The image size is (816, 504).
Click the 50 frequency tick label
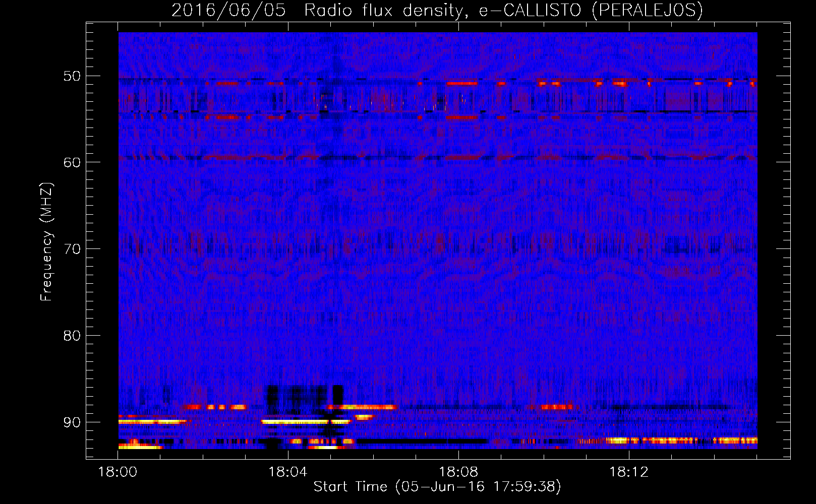[72, 76]
